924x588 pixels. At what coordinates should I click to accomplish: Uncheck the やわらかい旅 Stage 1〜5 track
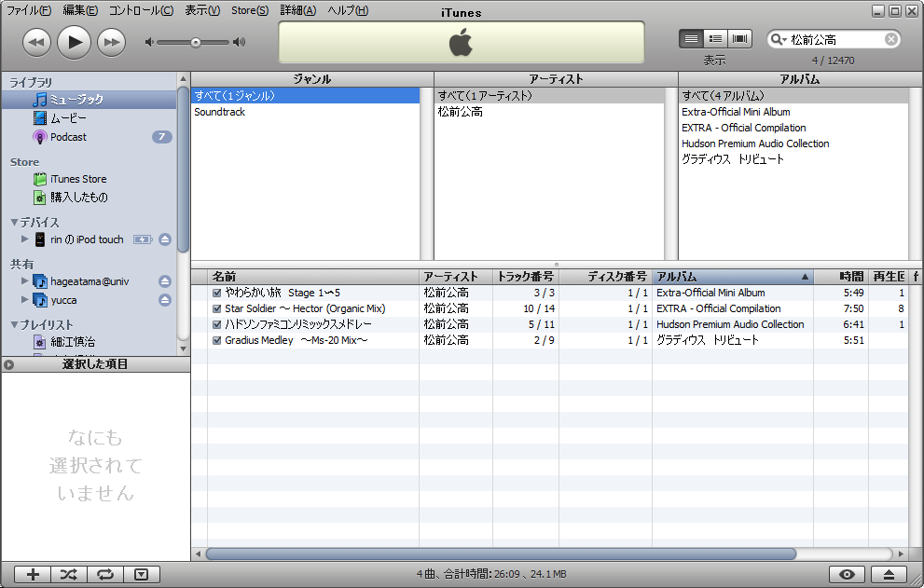coord(217,293)
